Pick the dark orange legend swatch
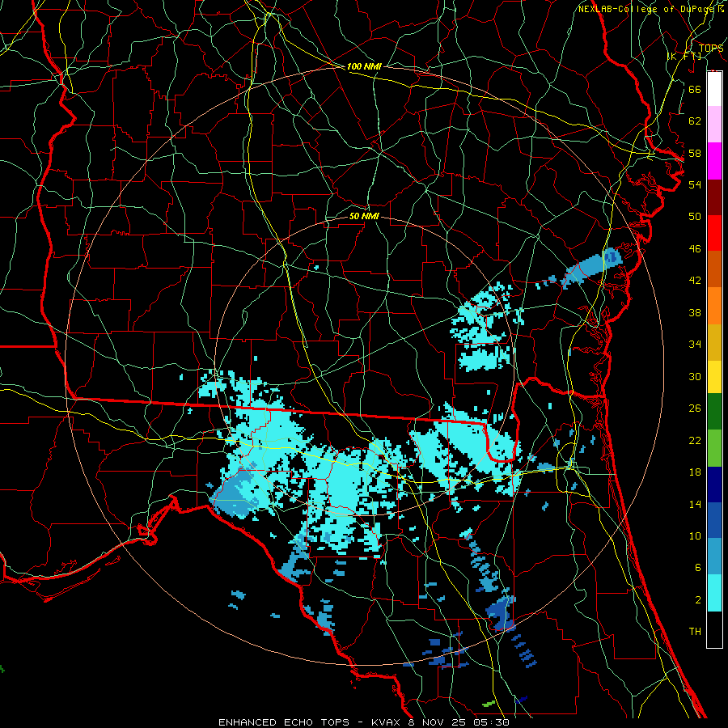Image resolution: width=728 pixels, height=728 pixels. (x=714, y=269)
